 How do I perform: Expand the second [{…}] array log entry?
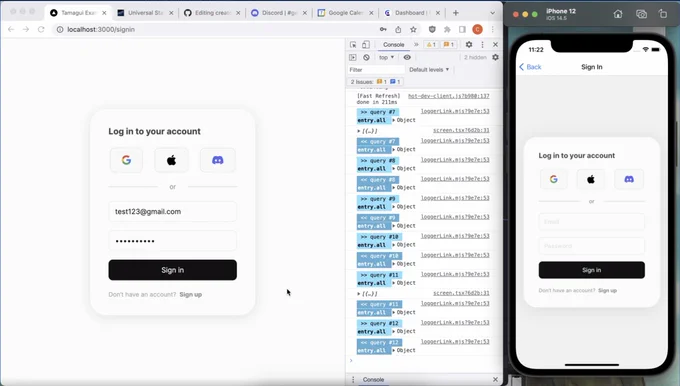[x=367, y=294]
